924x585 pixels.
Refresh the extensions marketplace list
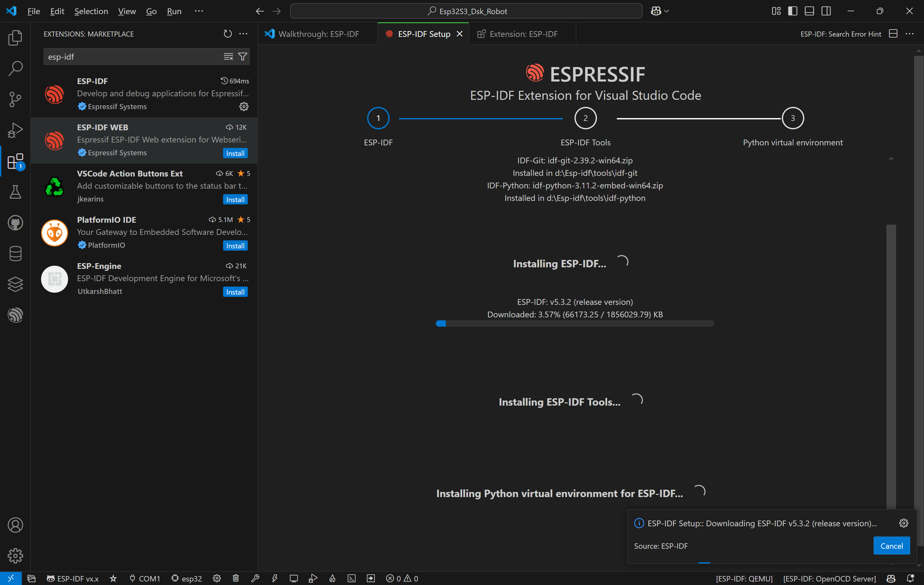coord(228,34)
